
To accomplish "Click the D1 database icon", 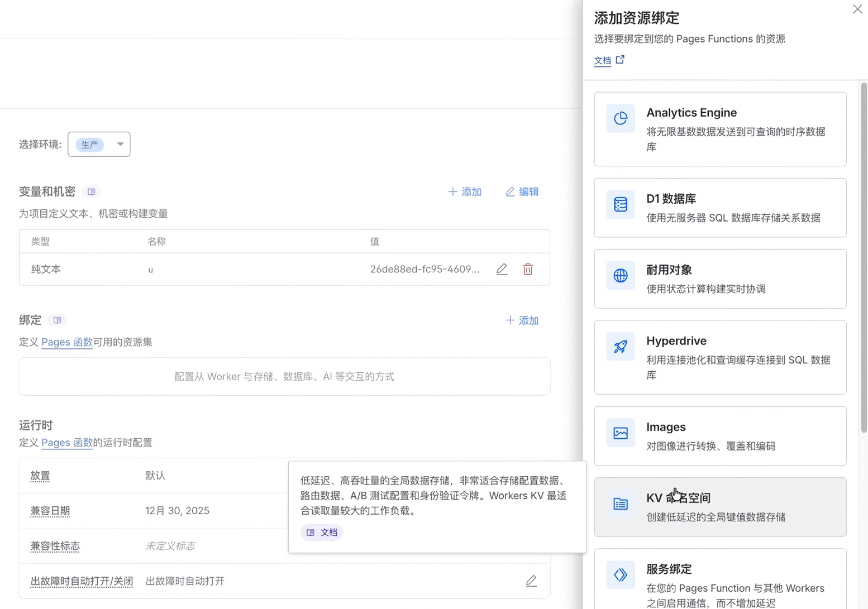I will 621,204.
